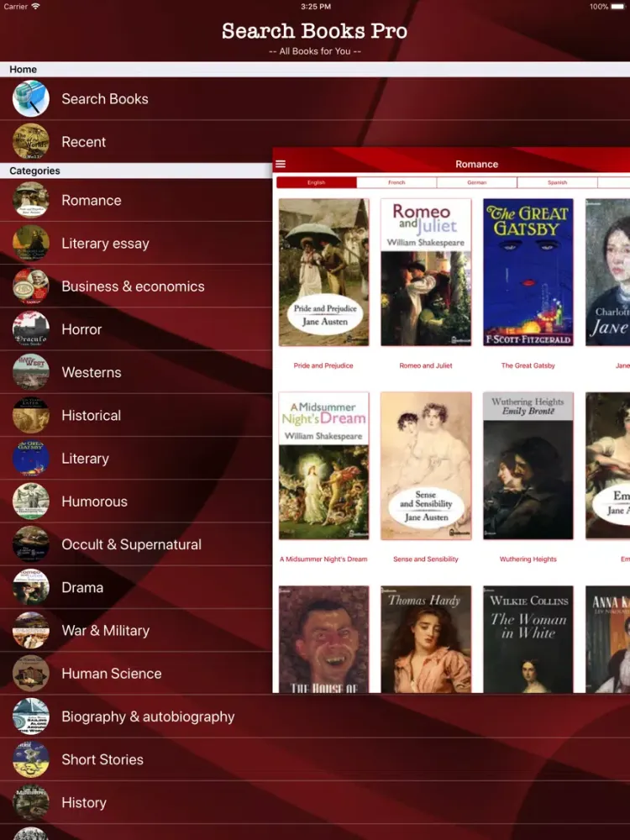Open the Wuthering Heights cover
630x840 pixels.
pyautogui.click(x=528, y=465)
